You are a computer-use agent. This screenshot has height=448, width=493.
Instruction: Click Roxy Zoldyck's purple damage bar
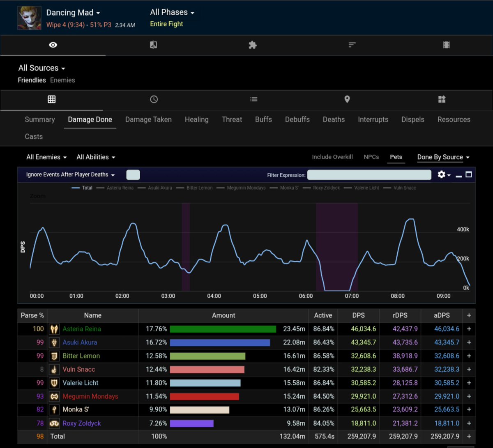coord(192,423)
